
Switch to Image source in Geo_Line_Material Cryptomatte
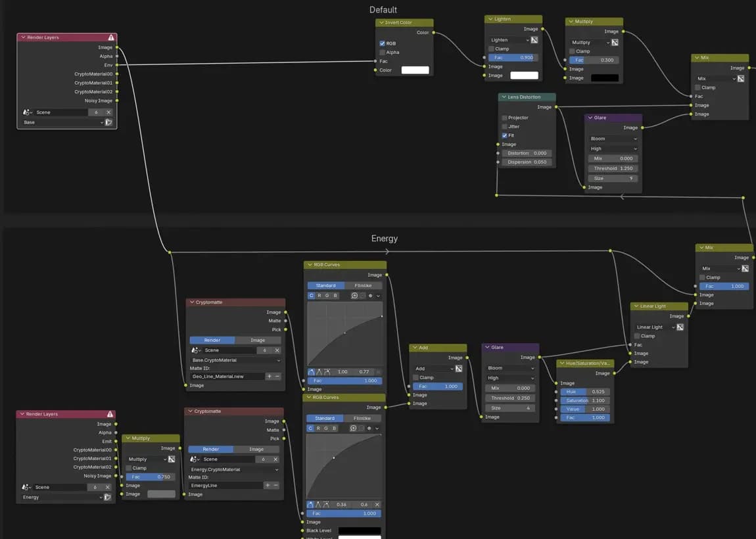point(258,340)
